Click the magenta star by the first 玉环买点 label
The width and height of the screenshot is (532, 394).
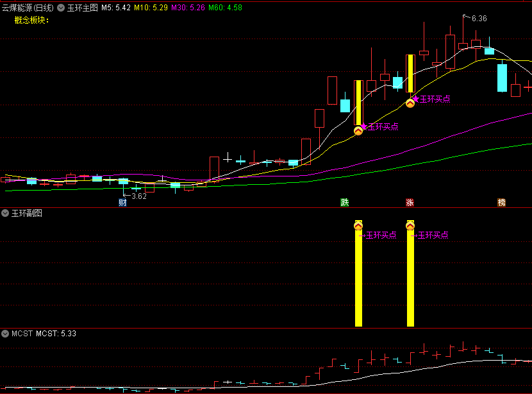pos(363,126)
